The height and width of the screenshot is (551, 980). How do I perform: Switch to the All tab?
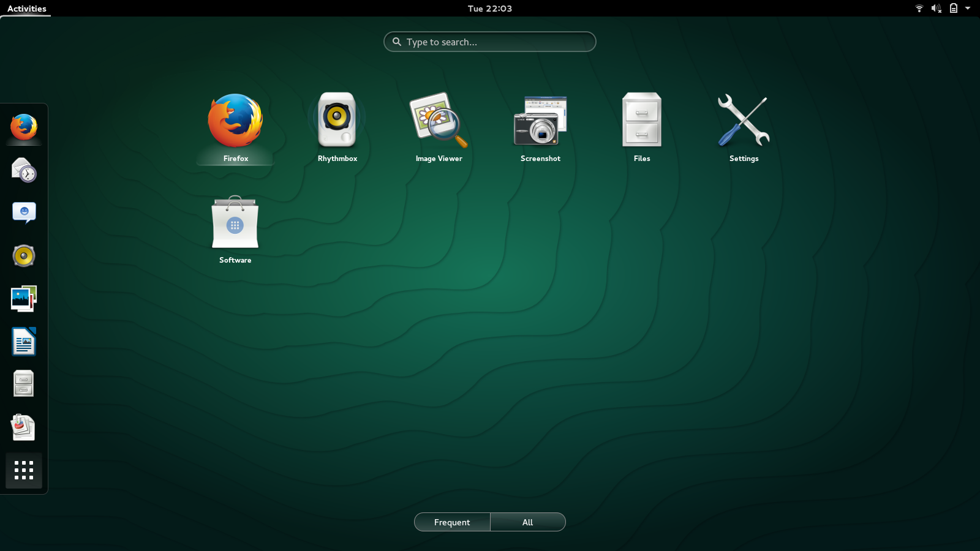(527, 522)
